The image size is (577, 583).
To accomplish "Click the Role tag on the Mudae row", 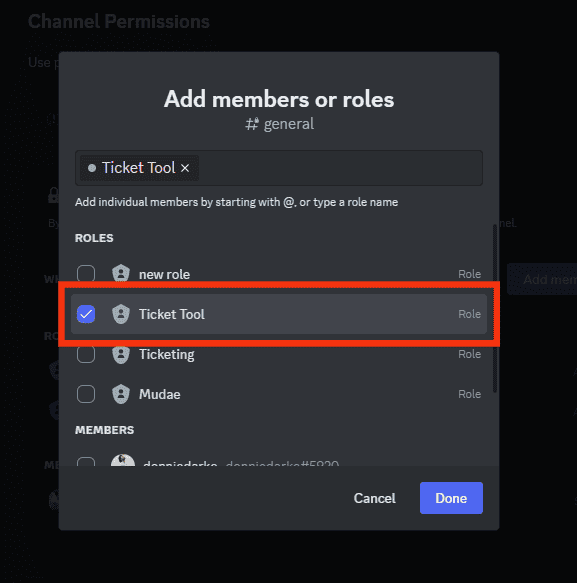I will [x=469, y=394].
